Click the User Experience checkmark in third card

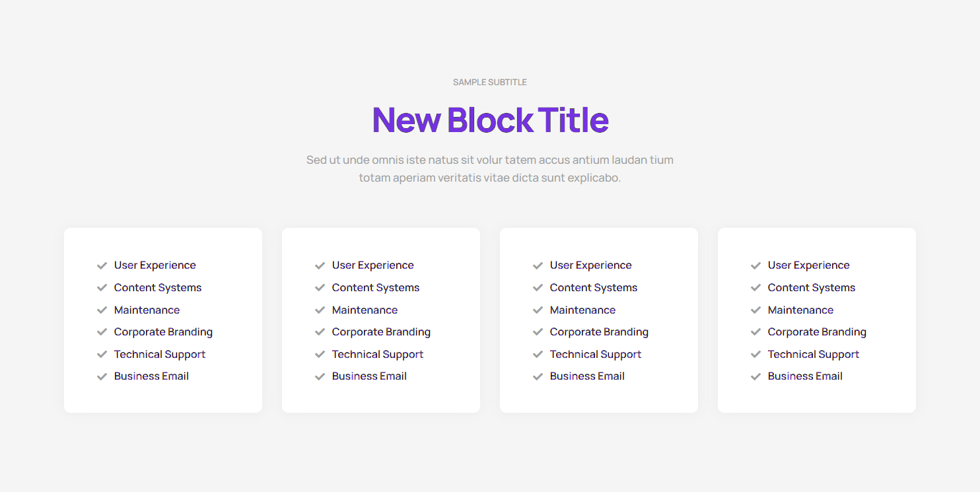tap(538, 265)
